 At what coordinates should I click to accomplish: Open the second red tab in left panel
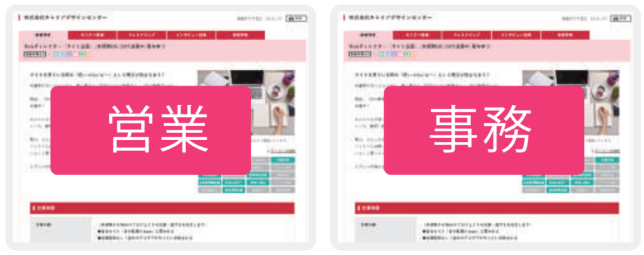[92, 35]
